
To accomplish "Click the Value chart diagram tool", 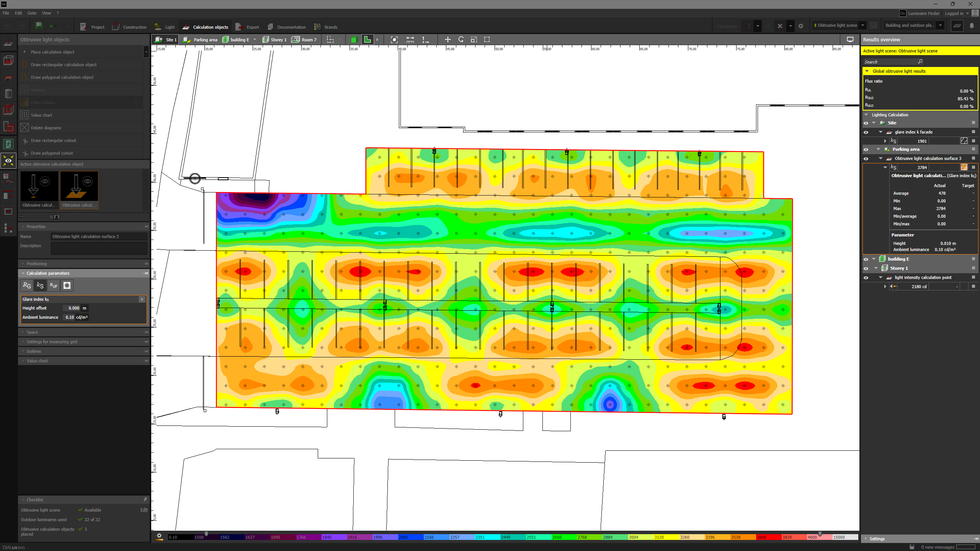I will tap(41, 115).
